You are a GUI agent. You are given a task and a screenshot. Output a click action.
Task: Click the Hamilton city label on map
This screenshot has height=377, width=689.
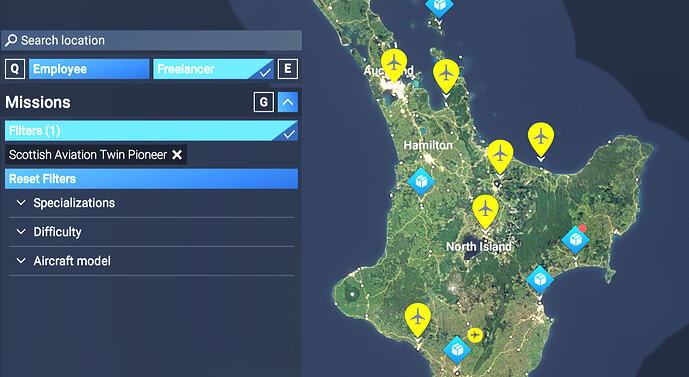[428, 145]
